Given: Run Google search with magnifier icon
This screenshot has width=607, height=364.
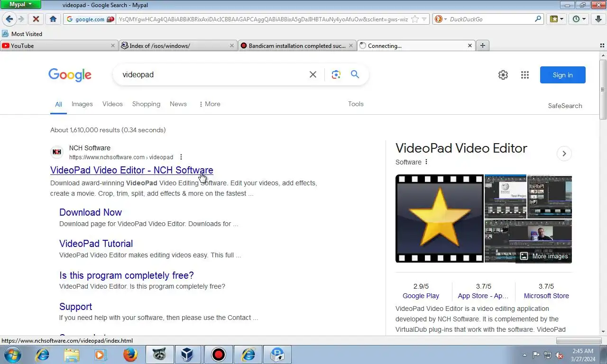Looking at the screenshot, I should 355,74.
